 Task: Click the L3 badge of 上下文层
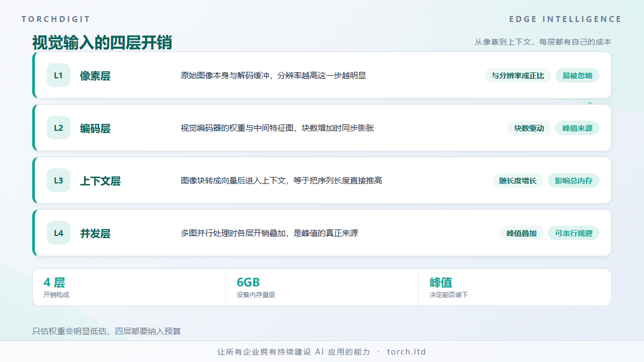(x=58, y=181)
